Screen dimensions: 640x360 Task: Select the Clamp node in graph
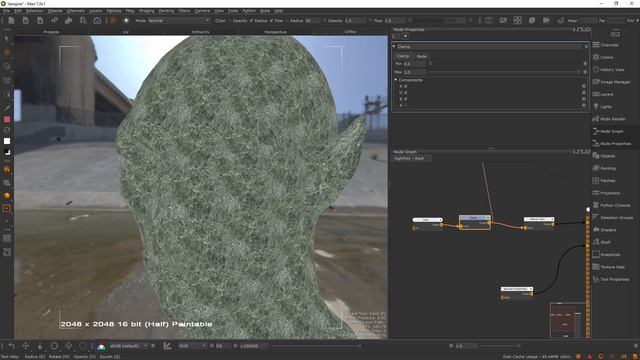click(475, 222)
